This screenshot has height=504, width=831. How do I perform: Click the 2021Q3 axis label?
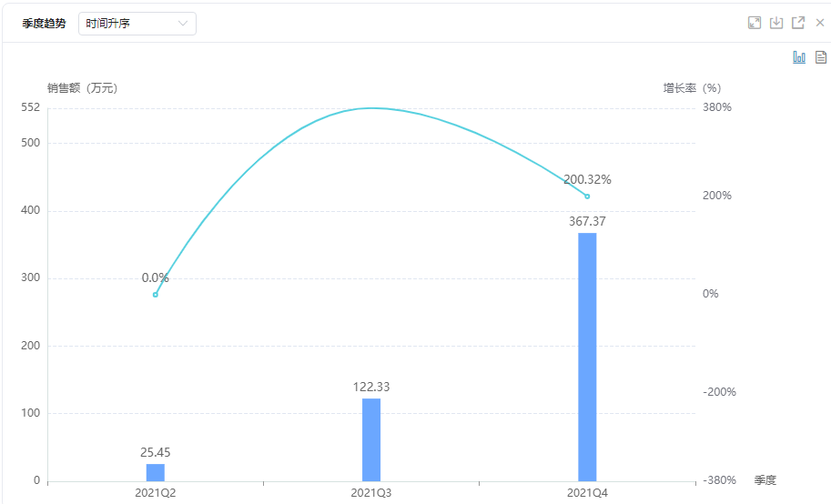[371, 492]
